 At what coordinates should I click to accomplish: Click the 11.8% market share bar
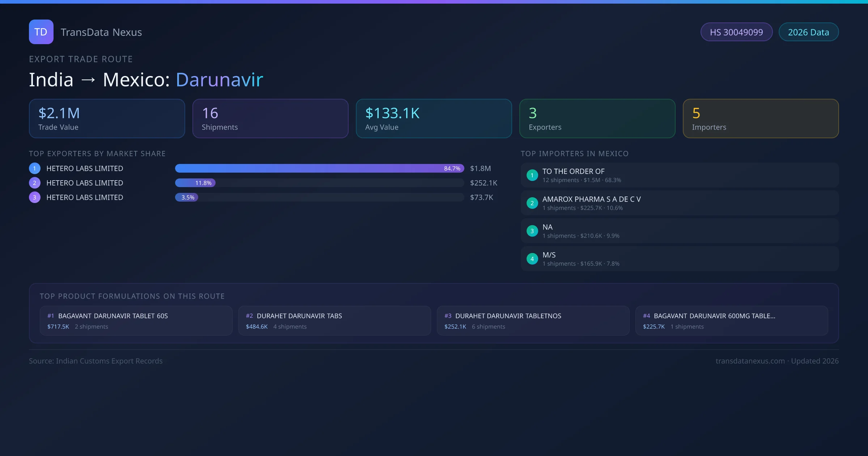(195, 183)
